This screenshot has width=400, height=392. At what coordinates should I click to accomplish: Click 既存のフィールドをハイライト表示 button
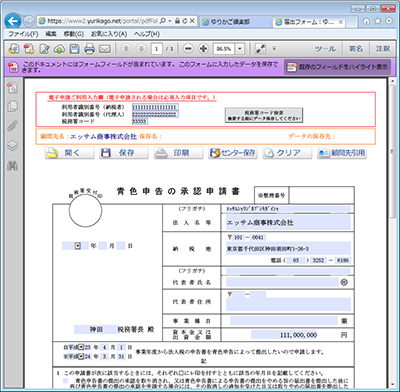[x=337, y=67]
